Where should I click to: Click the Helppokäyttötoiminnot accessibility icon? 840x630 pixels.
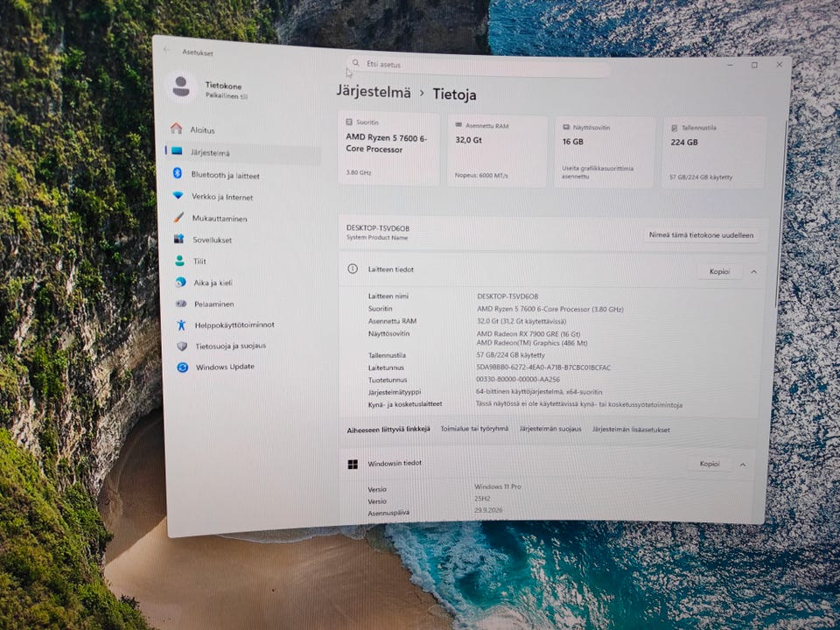182,325
